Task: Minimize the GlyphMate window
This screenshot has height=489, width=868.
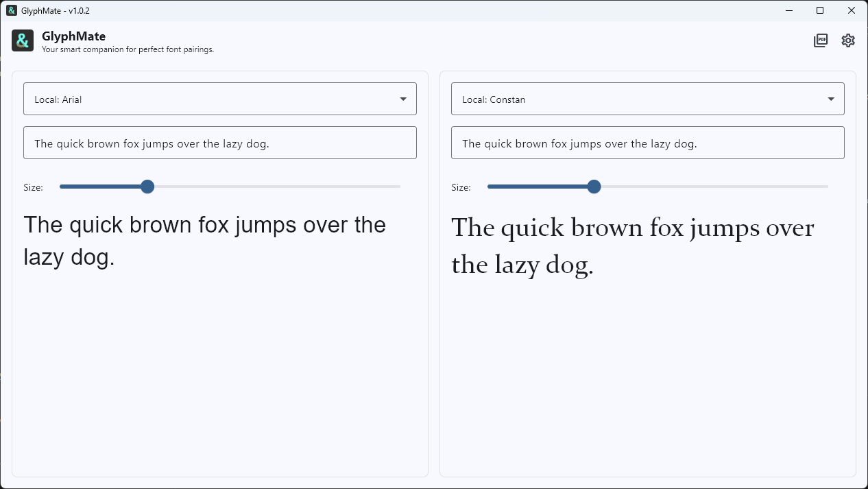Action: point(790,10)
